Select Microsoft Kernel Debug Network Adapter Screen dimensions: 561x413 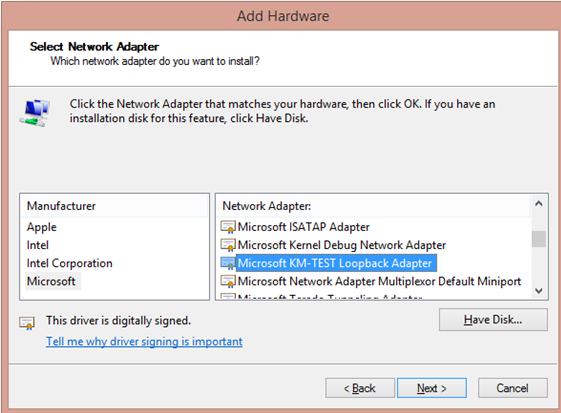(342, 245)
